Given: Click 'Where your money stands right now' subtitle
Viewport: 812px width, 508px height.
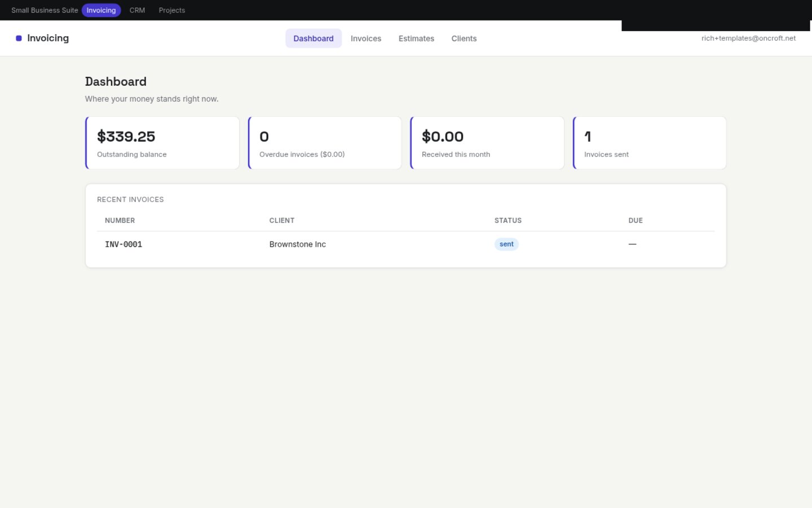Looking at the screenshot, I should click(x=152, y=99).
